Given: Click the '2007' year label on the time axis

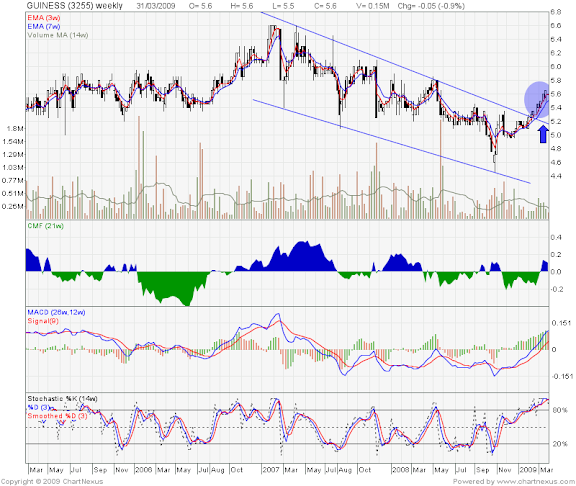Looking at the screenshot, I should pyautogui.click(x=271, y=470).
